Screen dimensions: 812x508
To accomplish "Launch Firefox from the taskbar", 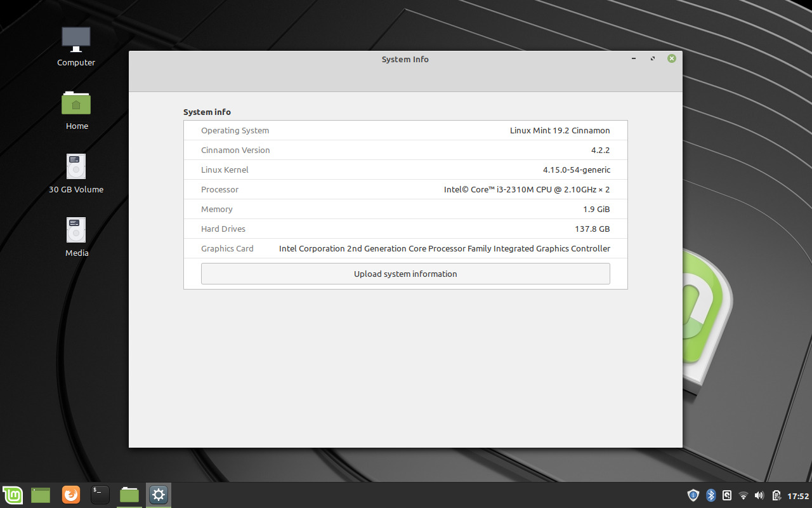I will (x=70, y=495).
